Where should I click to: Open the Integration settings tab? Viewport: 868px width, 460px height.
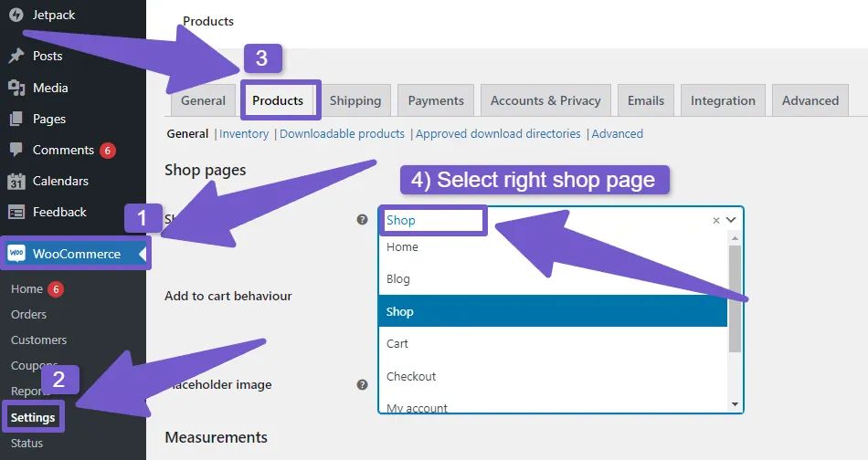[x=723, y=100]
